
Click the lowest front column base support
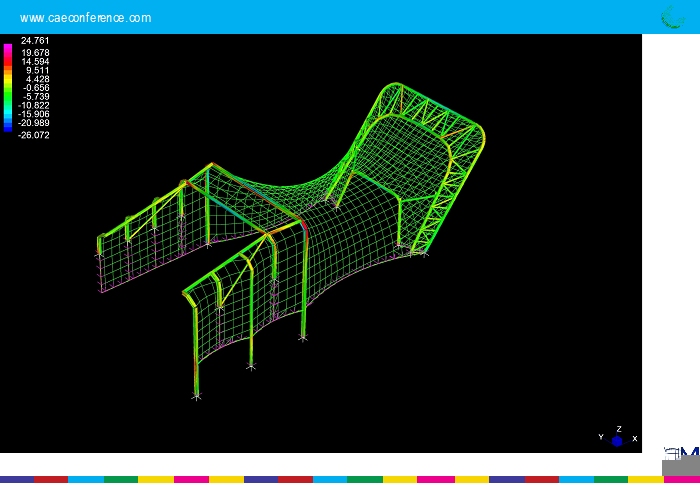196,397
